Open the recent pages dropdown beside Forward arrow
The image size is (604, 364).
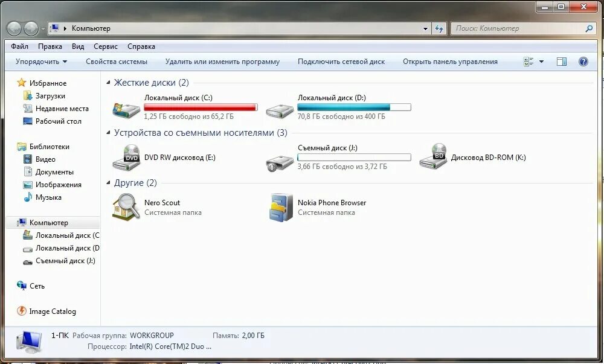[42, 29]
